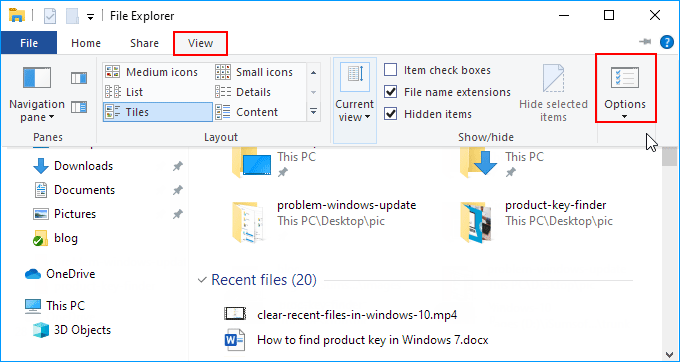Choose Details layout
680x362 pixels.
coord(260,92)
